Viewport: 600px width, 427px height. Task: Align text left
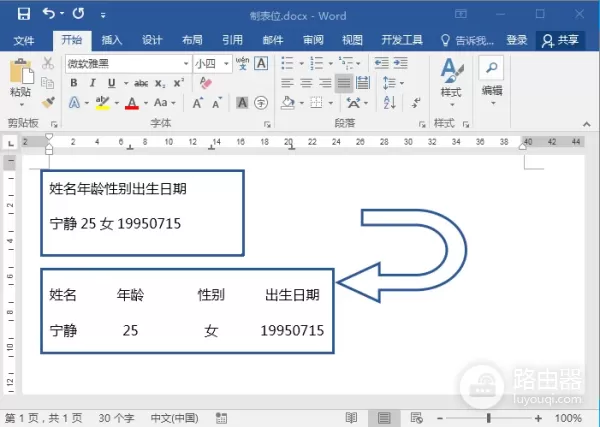point(287,83)
